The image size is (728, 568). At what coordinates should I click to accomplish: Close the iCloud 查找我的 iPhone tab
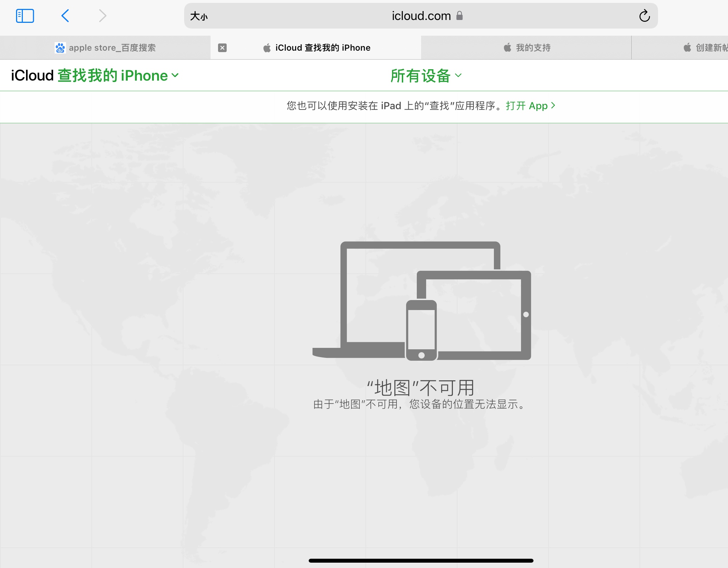point(222,48)
